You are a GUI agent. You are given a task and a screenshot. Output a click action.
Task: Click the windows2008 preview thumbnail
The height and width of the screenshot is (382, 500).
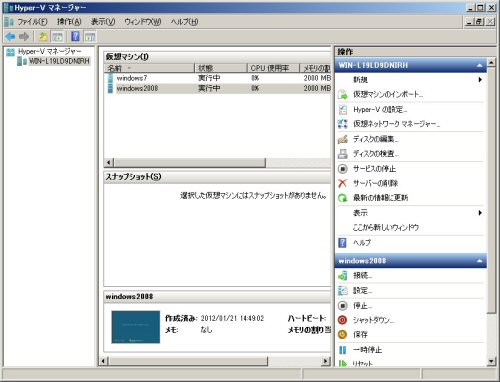[136, 327]
